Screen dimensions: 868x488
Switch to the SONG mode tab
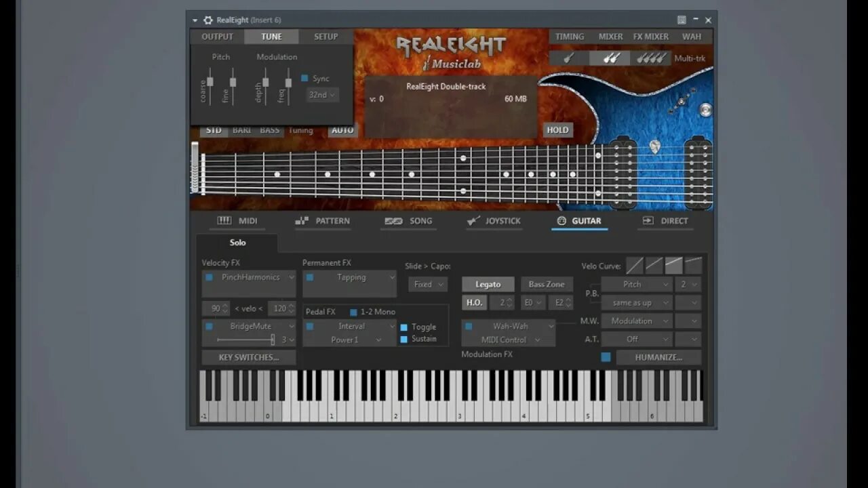[x=408, y=221]
